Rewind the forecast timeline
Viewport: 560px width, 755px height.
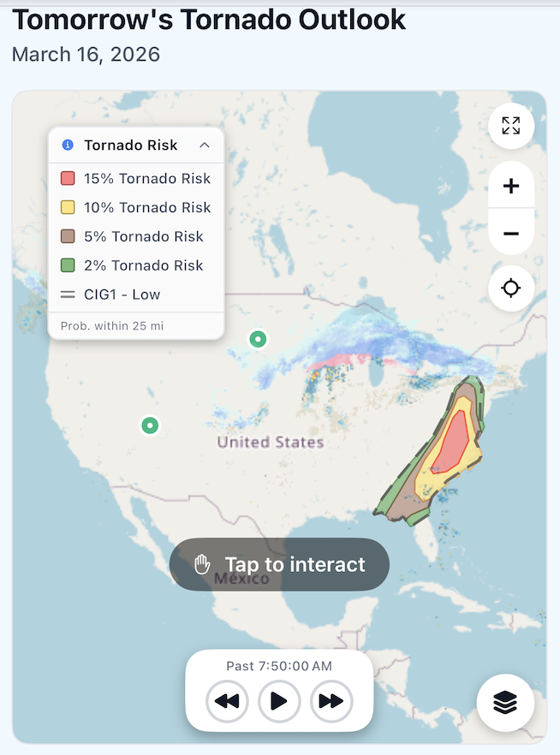pos(226,700)
